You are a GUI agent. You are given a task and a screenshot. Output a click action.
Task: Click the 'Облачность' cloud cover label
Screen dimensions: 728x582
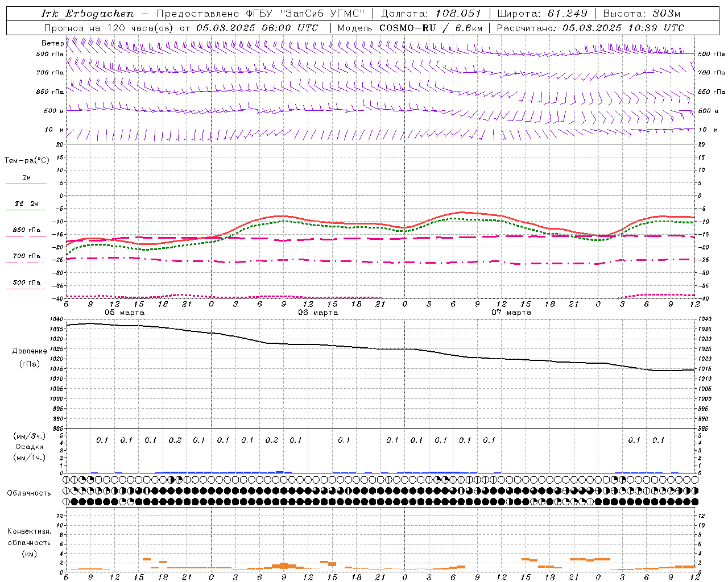point(29,493)
